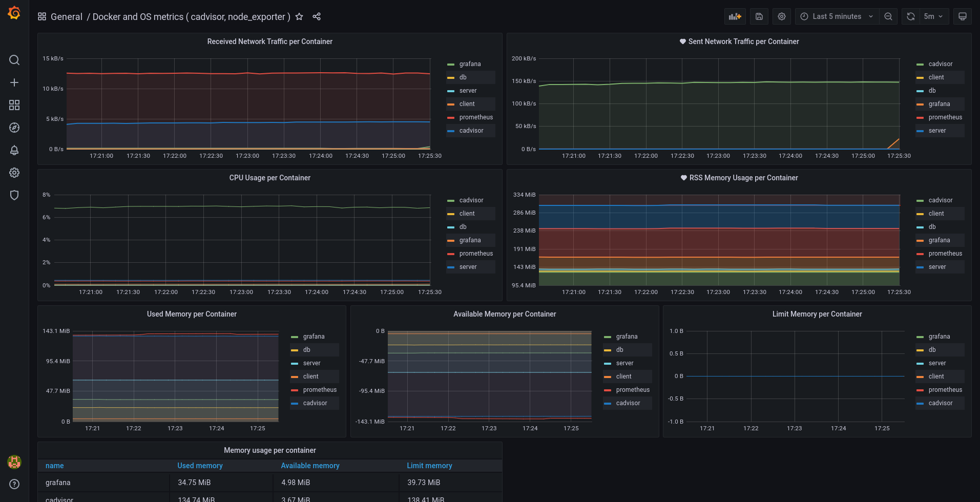Open dashboard settings gear in top bar
980x502 pixels.
(x=782, y=16)
